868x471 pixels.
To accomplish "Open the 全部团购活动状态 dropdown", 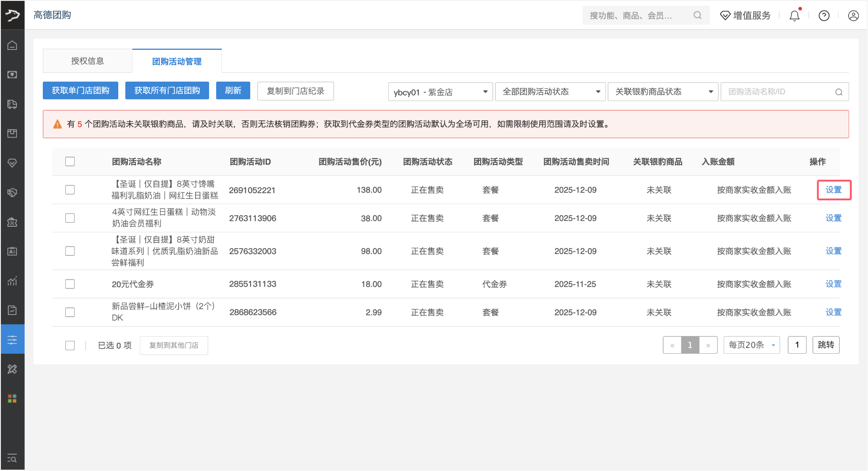I will click(x=550, y=92).
